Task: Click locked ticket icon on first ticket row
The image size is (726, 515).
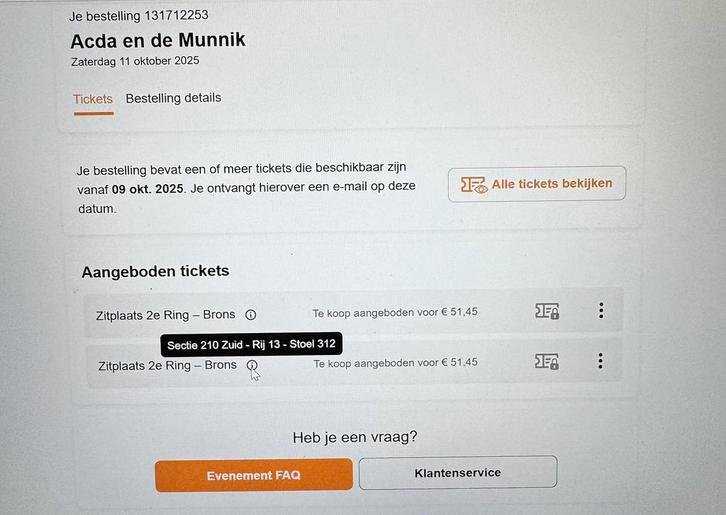Action: pos(546,311)
